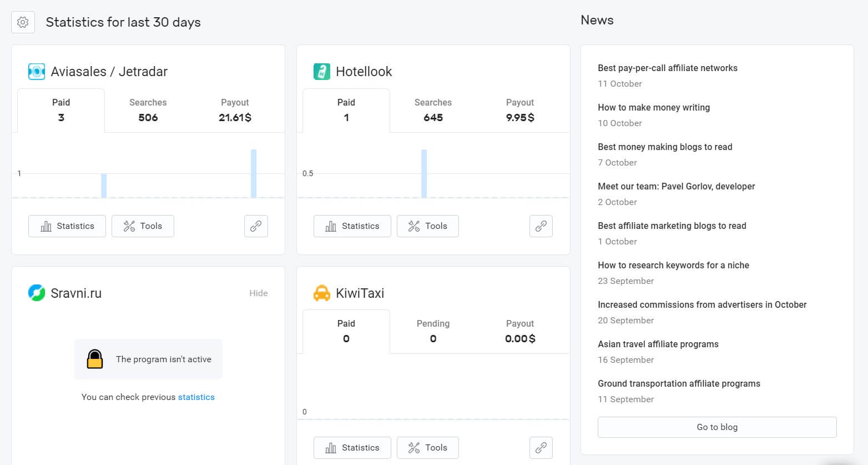Open the Go to blog page

[x=716, y=427]
